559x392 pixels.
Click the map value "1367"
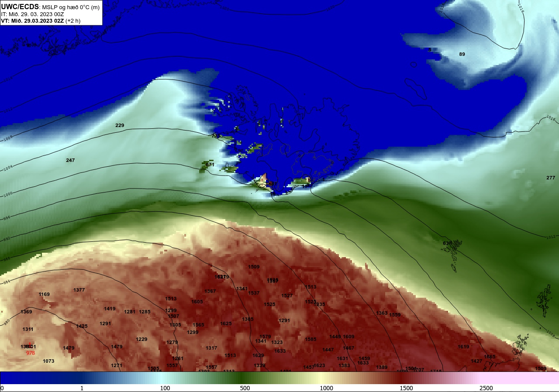(210, 291)
